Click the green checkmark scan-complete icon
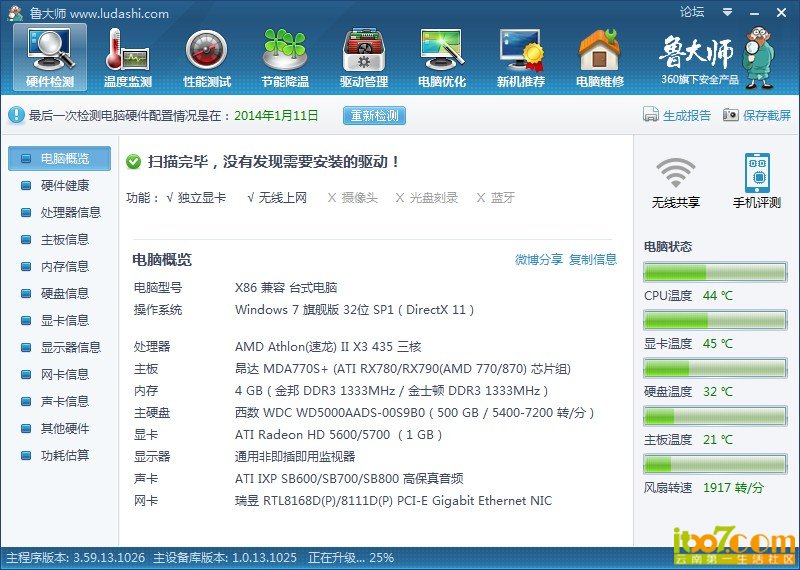 (133, 162)
